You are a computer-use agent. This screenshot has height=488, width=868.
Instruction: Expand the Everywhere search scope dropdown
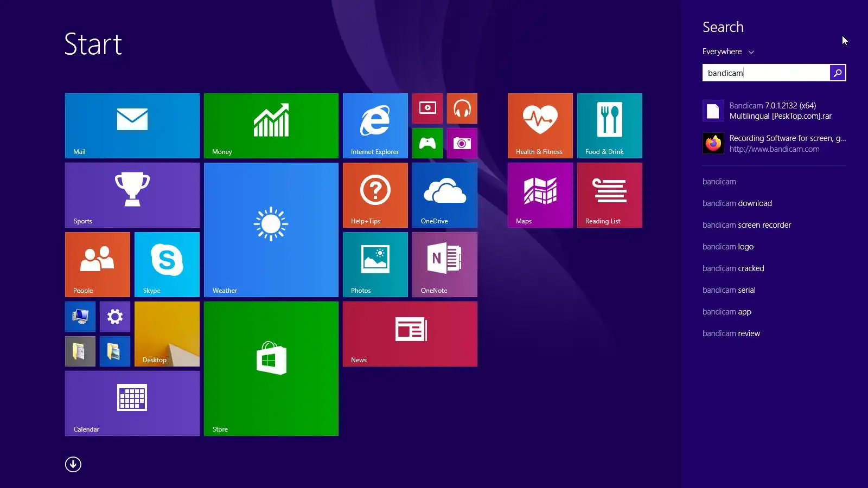728,52
